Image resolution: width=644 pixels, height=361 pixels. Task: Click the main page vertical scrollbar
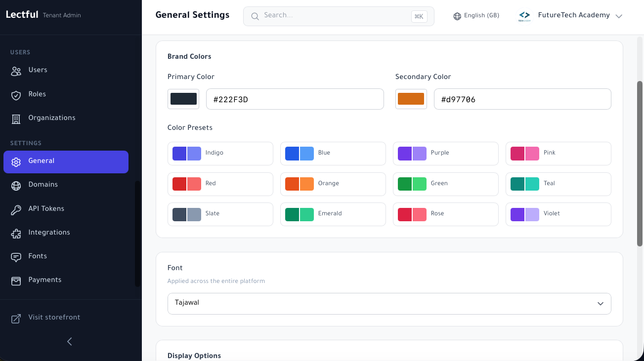pyautogui.click(x=640, y=163)
